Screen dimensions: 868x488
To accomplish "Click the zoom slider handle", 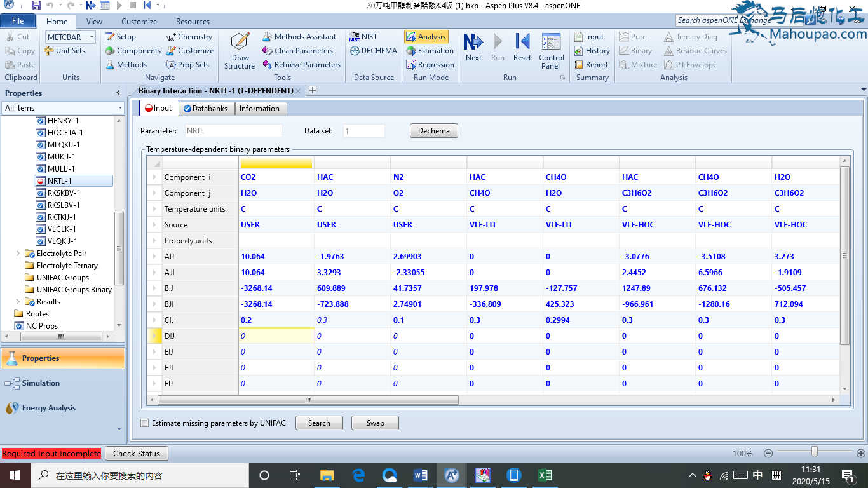I will [814, 452].
